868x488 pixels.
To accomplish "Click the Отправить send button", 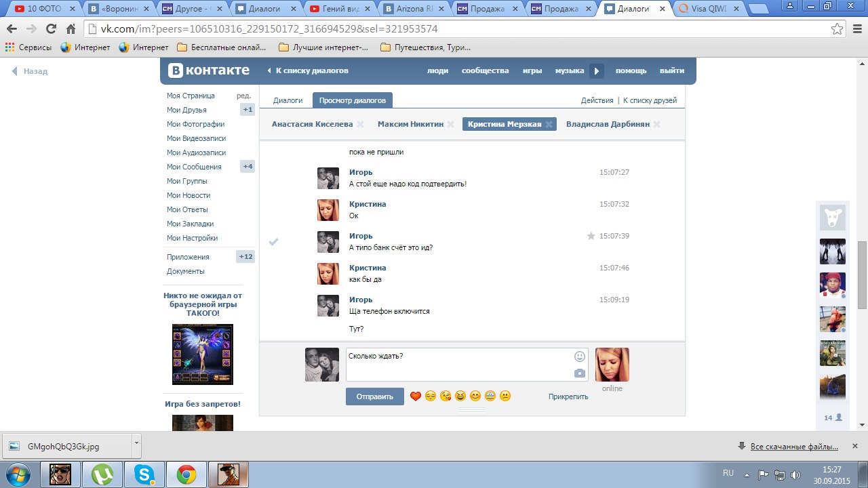I will click(x=374, y=396).
